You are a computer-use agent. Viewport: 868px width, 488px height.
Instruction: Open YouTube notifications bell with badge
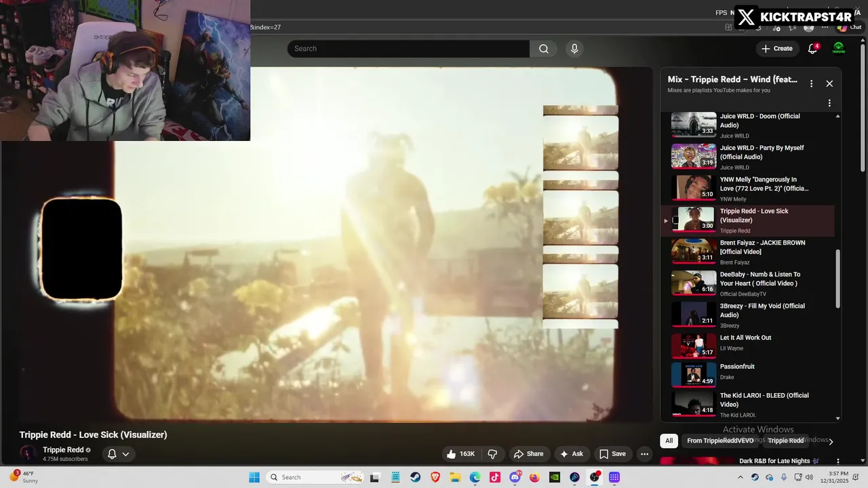tap(812, 48)
